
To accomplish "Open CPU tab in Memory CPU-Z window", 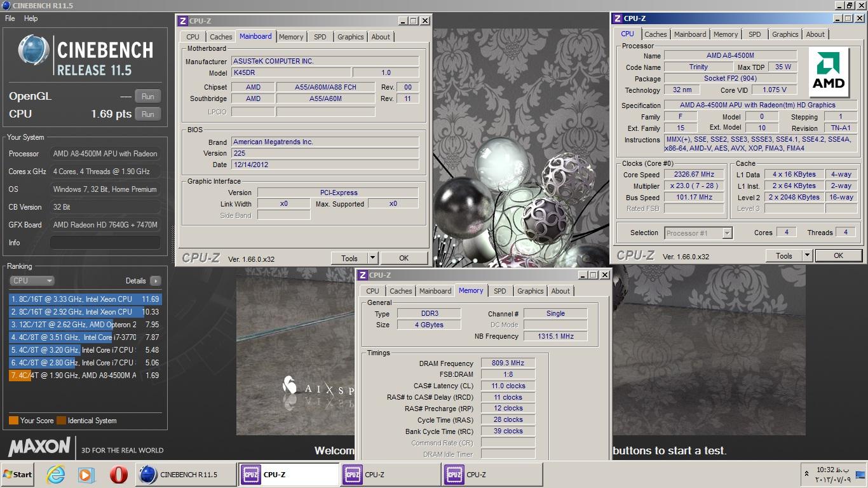I will (372, 291).
